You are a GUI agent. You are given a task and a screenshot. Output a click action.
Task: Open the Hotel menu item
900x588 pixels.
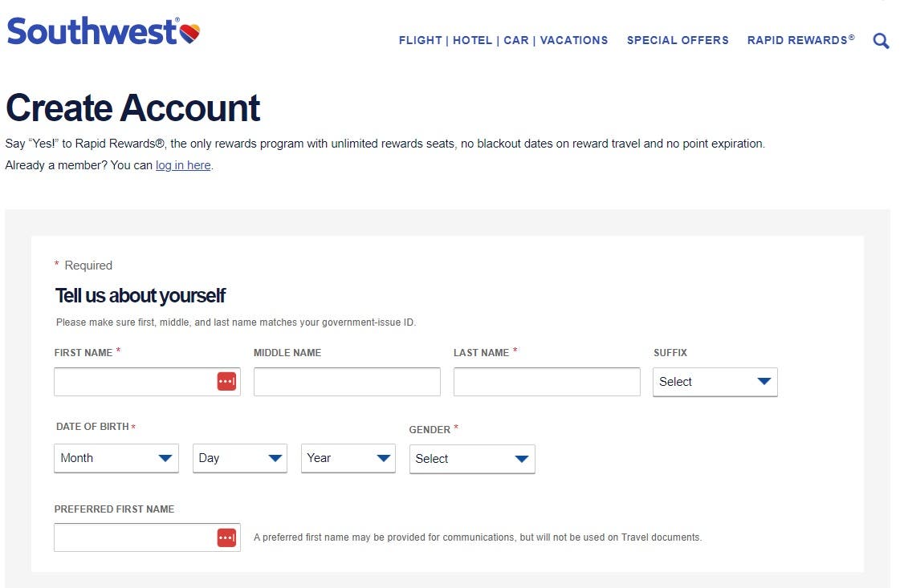point(472,40)
